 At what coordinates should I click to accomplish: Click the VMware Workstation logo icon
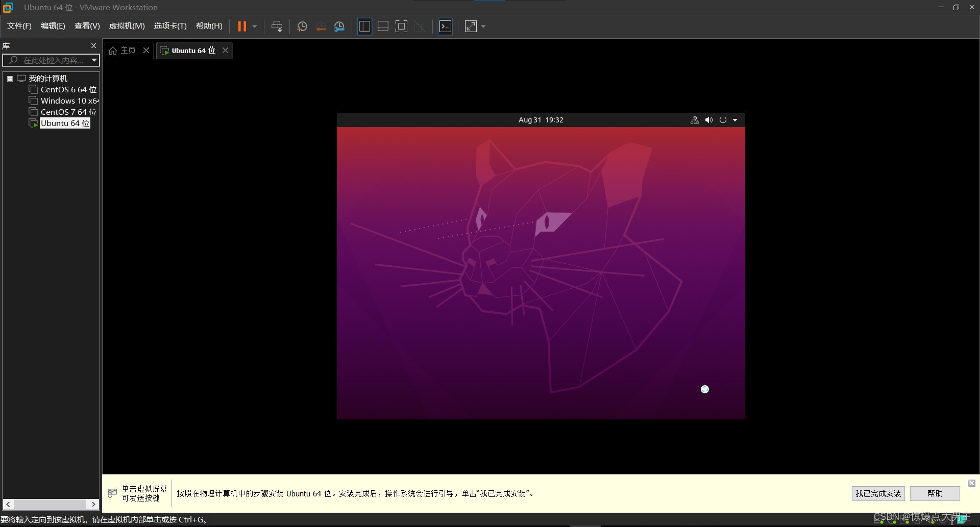tap(8, 7)
